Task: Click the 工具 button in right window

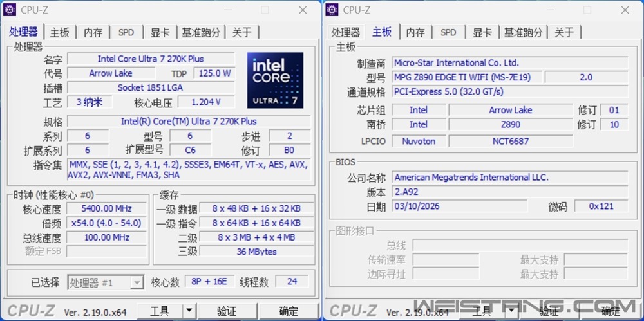Action: point(482,311)
